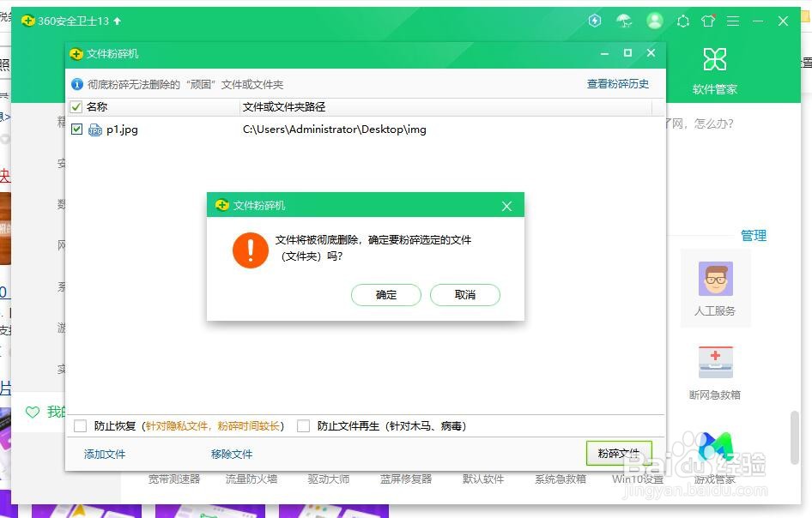Open the Win10设置 tool
812x518 pixels.
coord(638,479)
